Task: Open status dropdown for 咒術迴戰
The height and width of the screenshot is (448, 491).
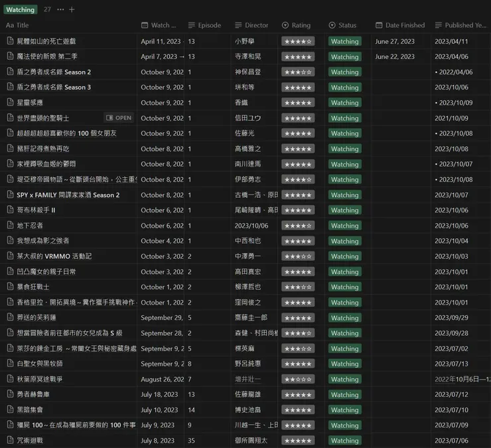Action: [345, 441]
